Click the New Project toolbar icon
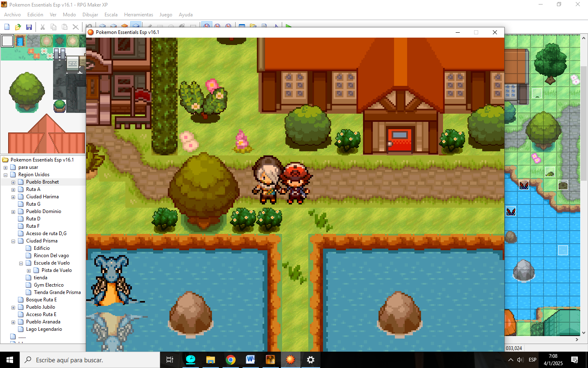 coord(7,27)
